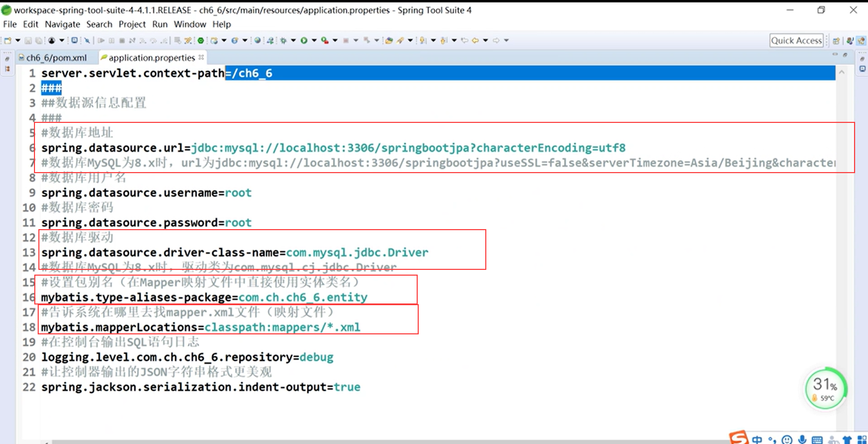
Task: Expand the Run button dropdown arrow
Action: pyautogui.click(x=314, y=40)
